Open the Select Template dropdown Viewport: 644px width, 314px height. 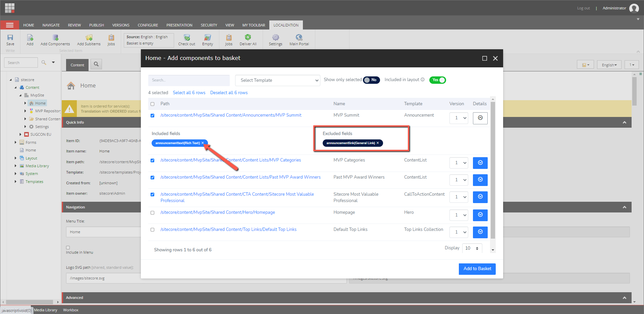278,80
